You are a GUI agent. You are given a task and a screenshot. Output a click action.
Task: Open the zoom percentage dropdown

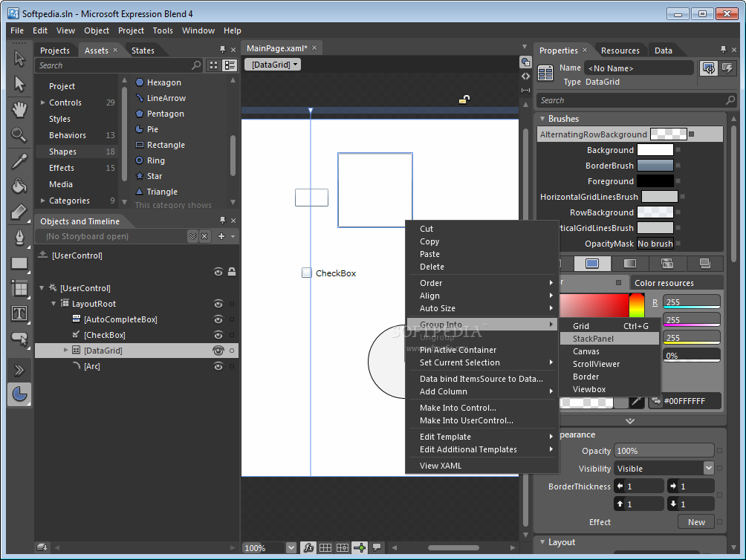pyautogui.click(x=291, y=547)
